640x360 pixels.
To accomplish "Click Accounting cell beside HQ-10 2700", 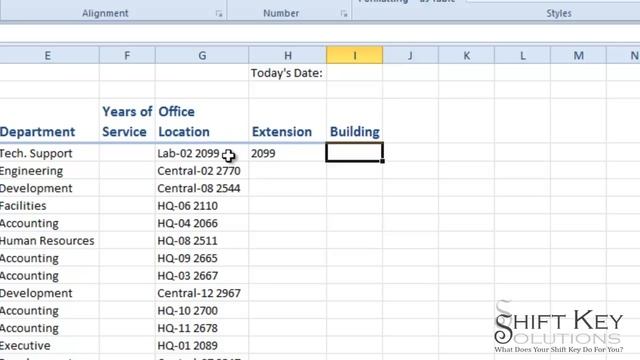I will [49, 311].
